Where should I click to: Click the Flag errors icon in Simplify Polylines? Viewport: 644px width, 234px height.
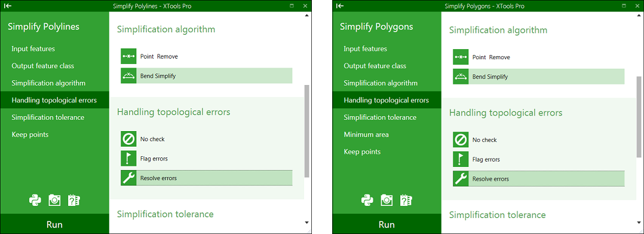[128, 159]
